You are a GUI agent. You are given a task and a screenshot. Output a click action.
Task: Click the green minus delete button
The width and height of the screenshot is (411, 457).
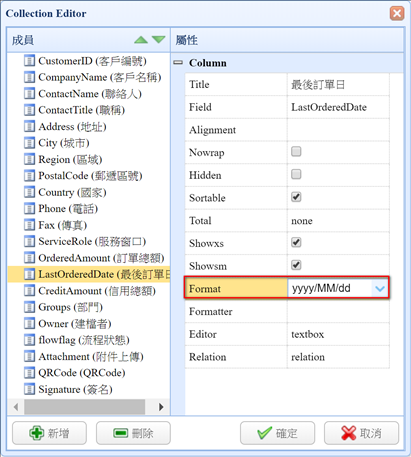(x=133, y=433)
